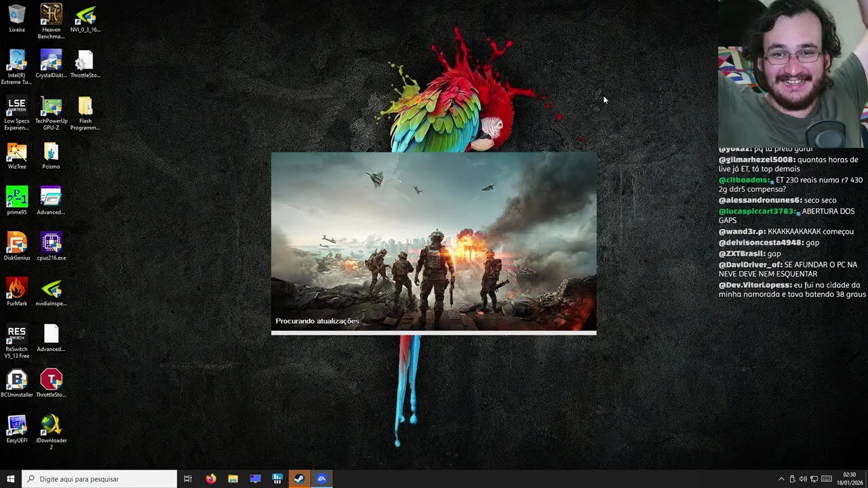
Task: Select the white ThrottleStop settings file icon
Action: [85, 64]
